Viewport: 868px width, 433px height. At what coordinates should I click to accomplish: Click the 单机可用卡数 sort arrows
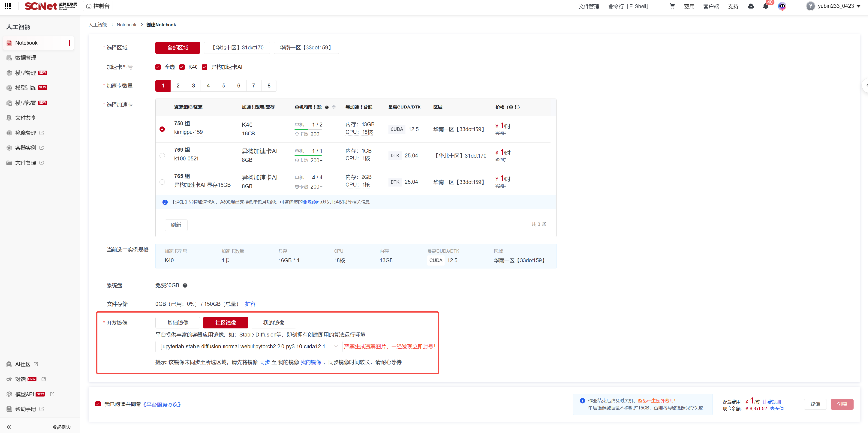334,107
